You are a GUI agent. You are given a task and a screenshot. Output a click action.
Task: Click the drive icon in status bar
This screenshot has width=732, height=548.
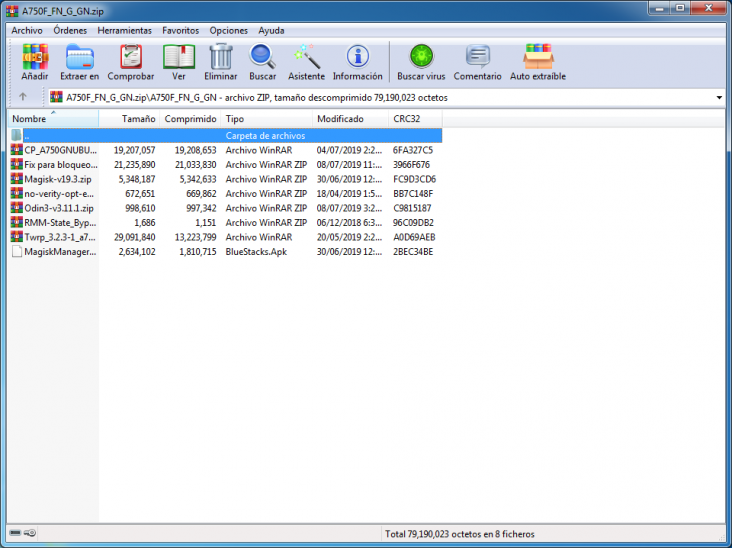click(x=15, y=533)
